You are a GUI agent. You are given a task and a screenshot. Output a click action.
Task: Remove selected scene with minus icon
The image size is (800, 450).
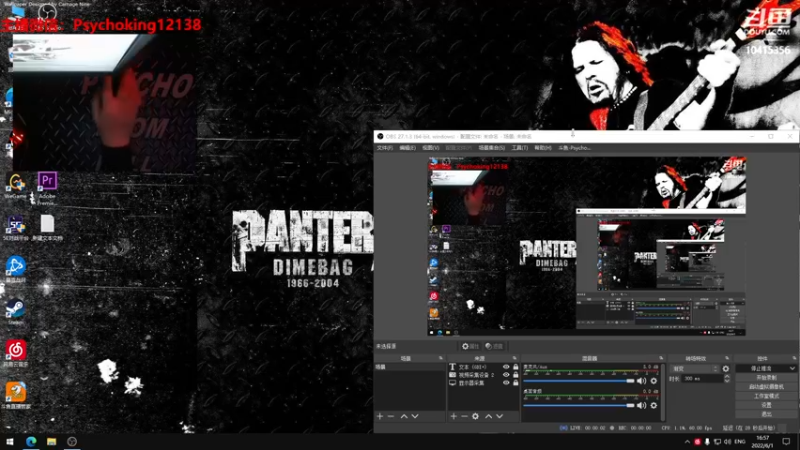coord(391,416)
